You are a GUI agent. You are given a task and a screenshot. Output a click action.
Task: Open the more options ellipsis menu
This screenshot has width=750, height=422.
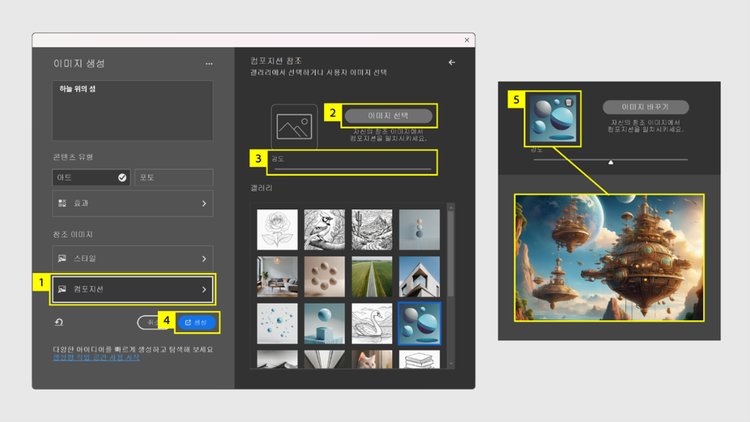click(x=209, y=64)
